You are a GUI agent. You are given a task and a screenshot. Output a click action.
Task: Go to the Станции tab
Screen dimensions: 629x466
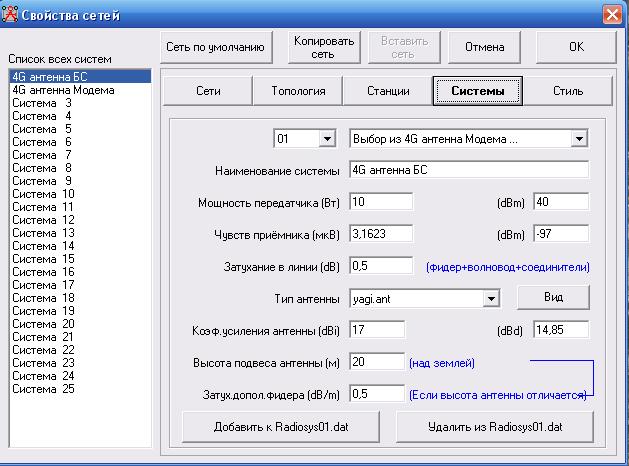tap(388, 91)
